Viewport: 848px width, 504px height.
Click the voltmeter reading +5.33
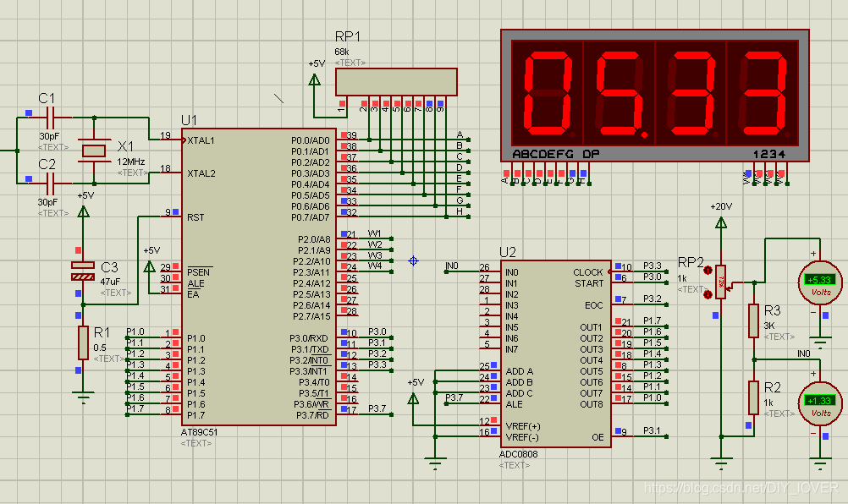(820, 282)
